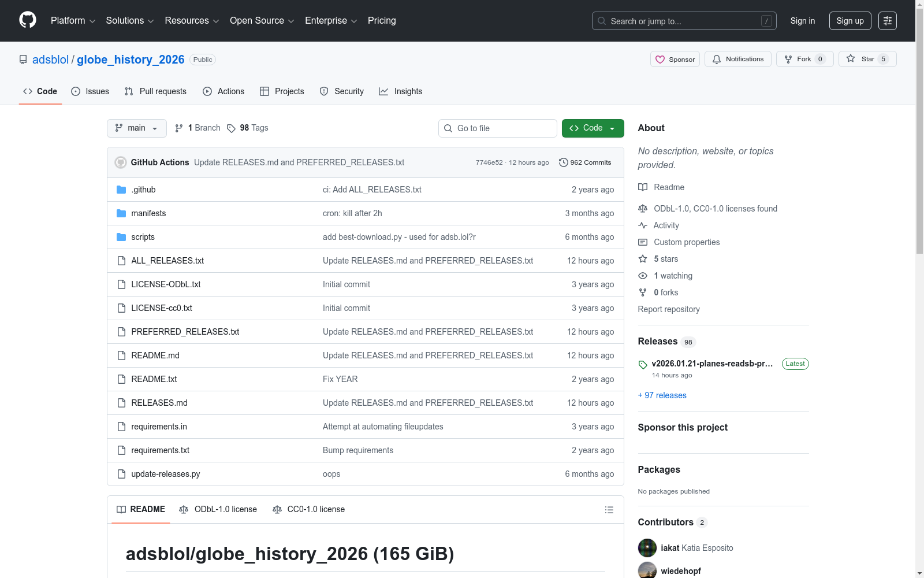The width and height of the screenshot is (924, 578).
Task: Click the bell Notifications button
Action: [x=738, y=59]
